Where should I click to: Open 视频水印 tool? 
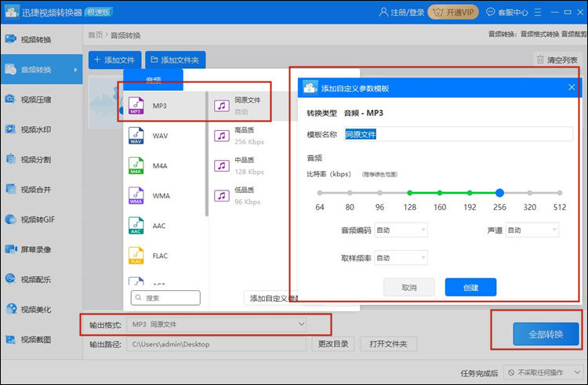[x=42, y=129]
